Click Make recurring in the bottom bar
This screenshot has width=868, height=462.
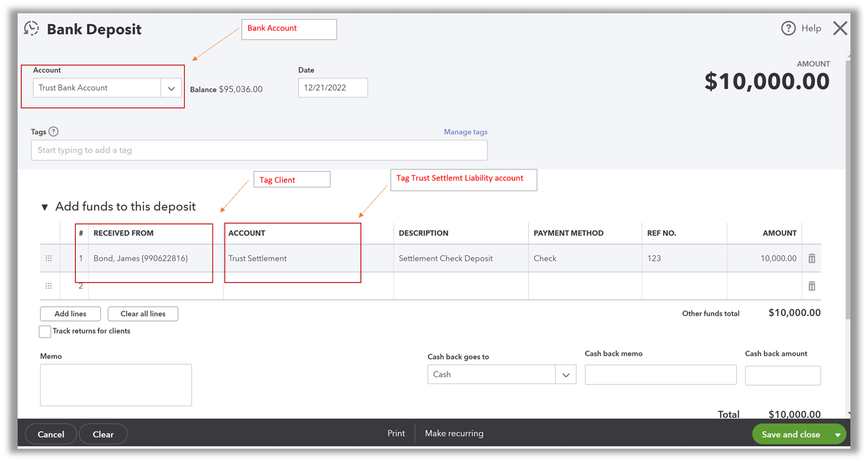click(x=454, y=434)
